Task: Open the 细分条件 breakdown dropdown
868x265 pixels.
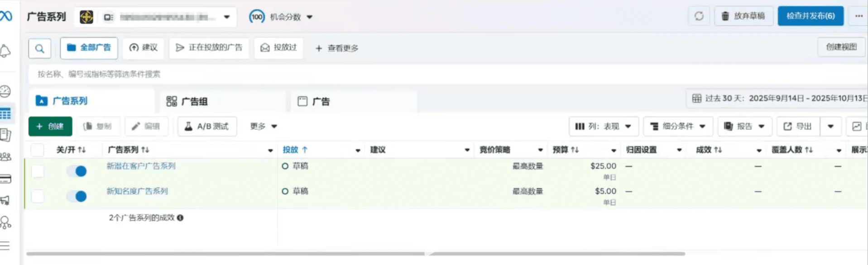Action: point(678,127)
